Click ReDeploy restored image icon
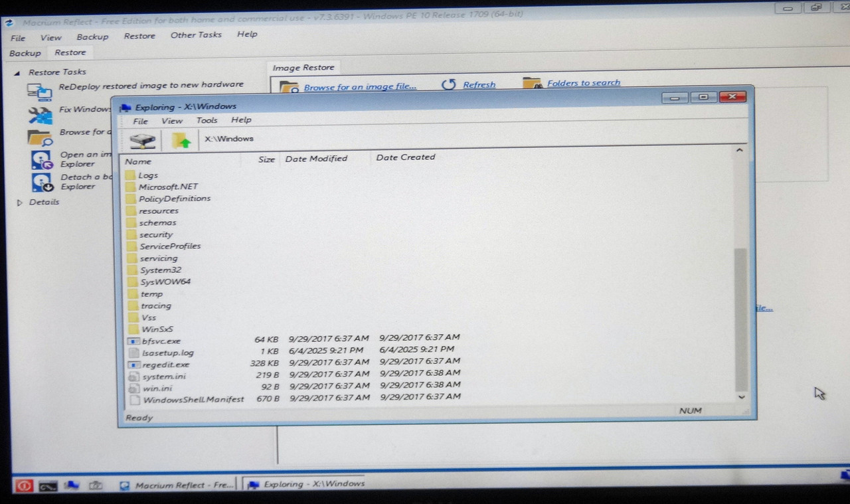 (40, 92)
